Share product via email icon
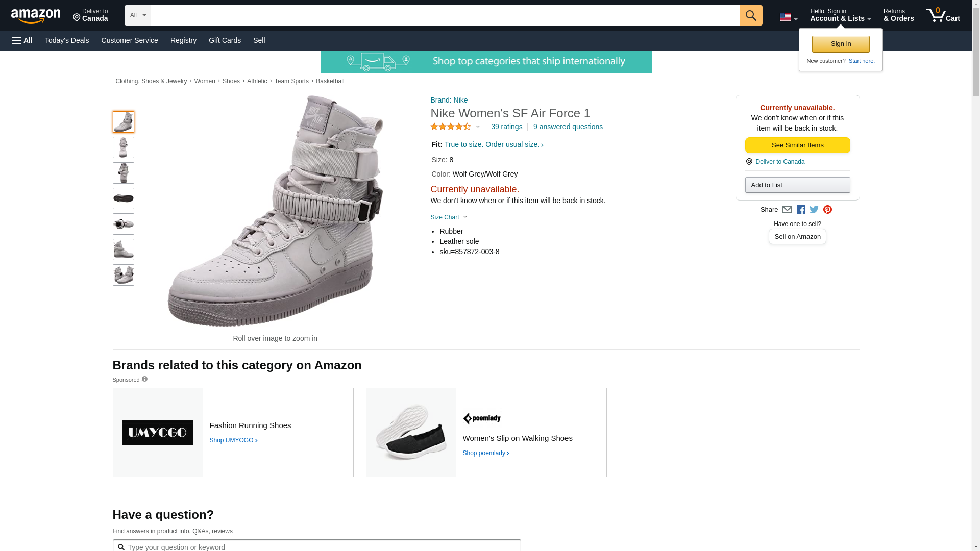This screenshot has height=551, width=980. pos(787,210)
